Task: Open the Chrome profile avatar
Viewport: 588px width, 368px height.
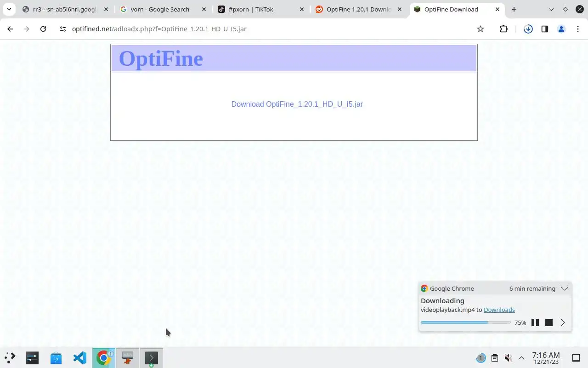Action: [561, 29]
